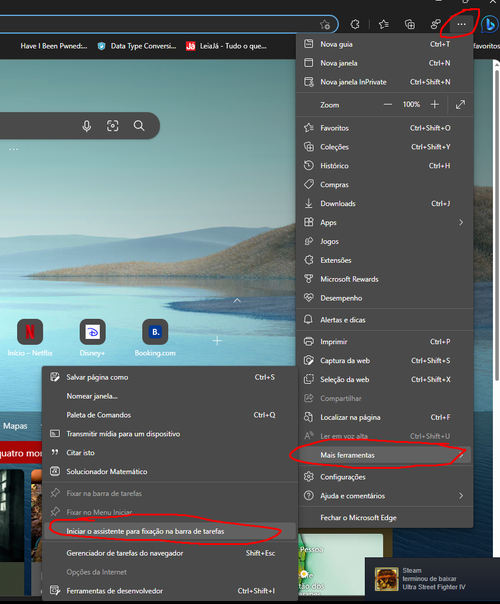Click the Favorites star-list toolbar icon
This screenshot has height=604, width=500.
pyautogui.click(x=383, y=25)
